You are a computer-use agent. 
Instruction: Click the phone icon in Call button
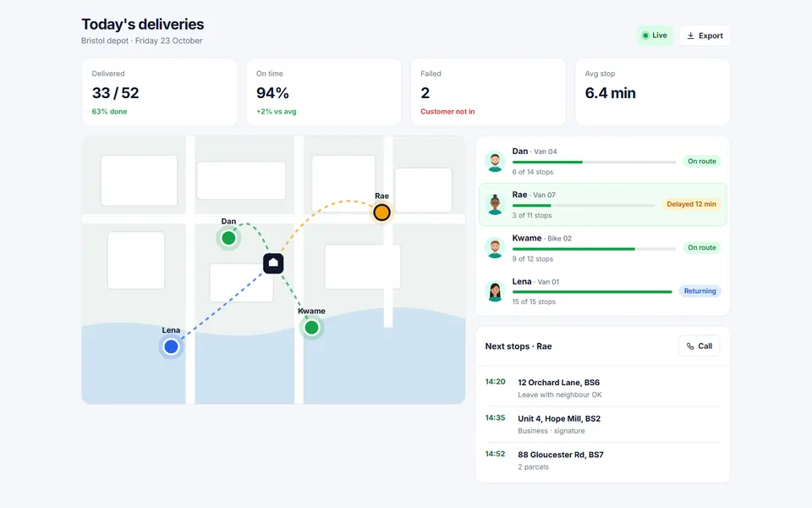690,346
